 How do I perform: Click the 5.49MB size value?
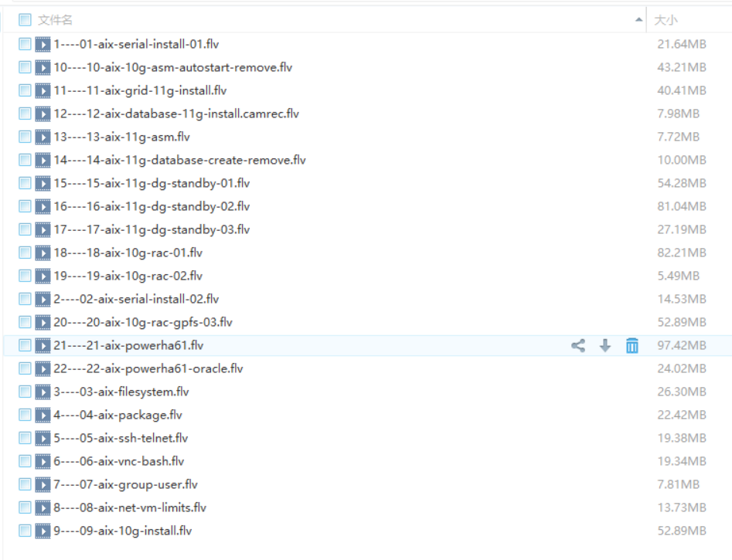coord(679,277)
